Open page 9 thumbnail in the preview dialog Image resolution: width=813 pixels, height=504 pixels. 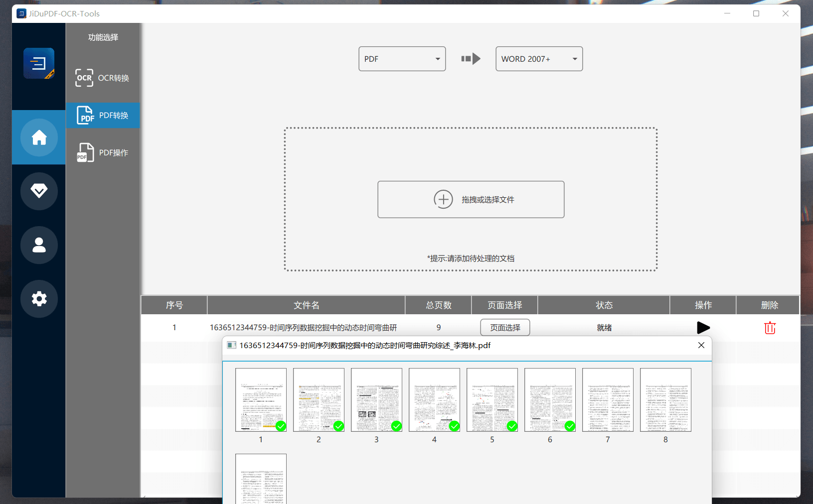[261, 479]
